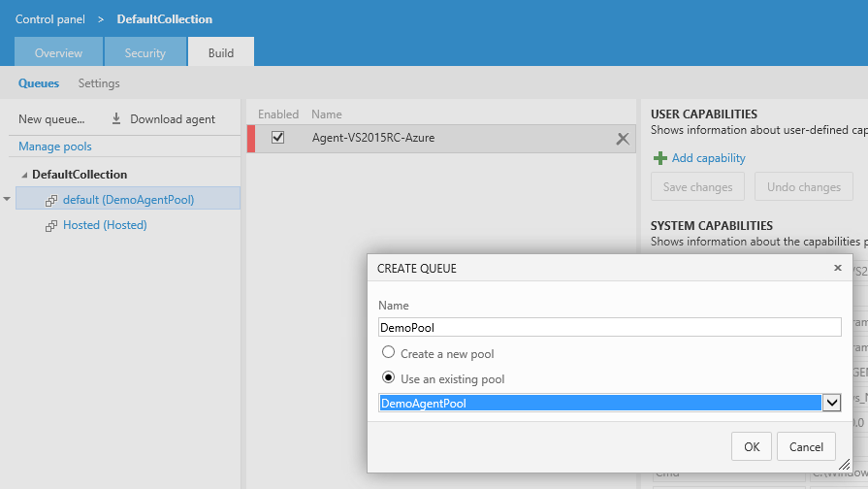Open the context arrow beside default (DemoAgentPool)
This screenshot has width=868, height=489.
(7, 199)
